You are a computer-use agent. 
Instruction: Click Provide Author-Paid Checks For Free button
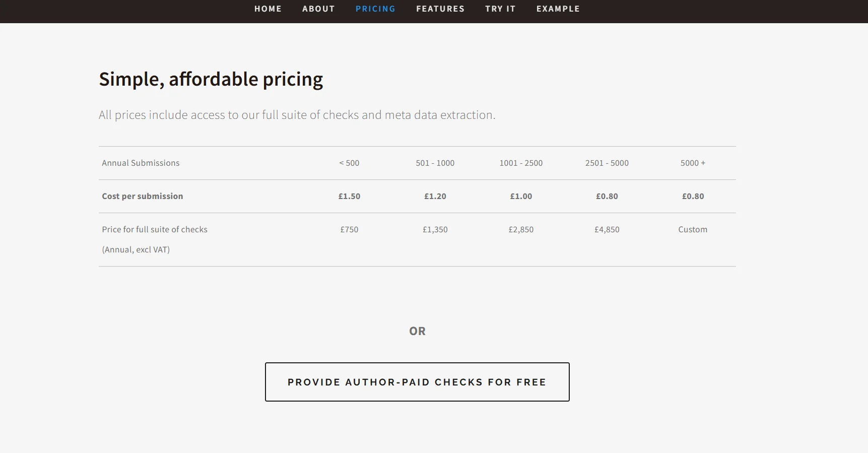(417, 382)
